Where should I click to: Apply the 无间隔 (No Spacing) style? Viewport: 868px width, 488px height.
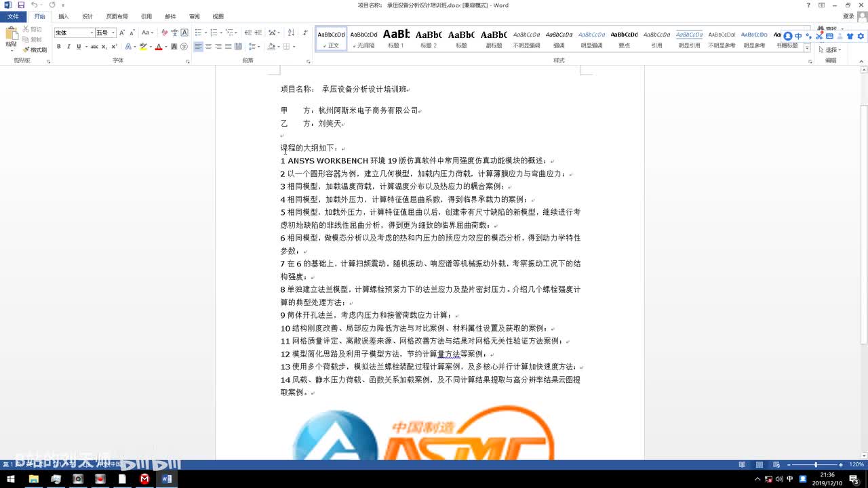click(364, 39)
